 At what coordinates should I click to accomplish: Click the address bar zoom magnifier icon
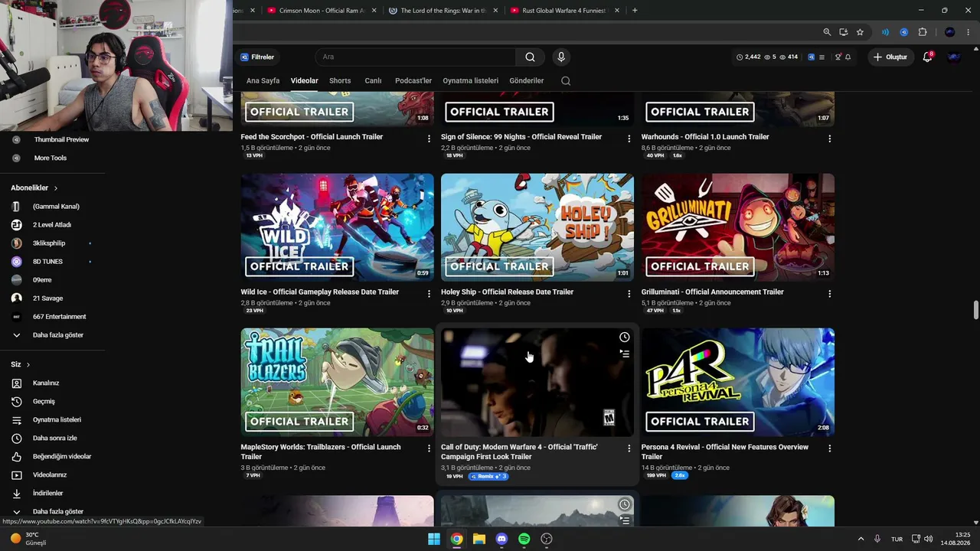click(827, 32)
